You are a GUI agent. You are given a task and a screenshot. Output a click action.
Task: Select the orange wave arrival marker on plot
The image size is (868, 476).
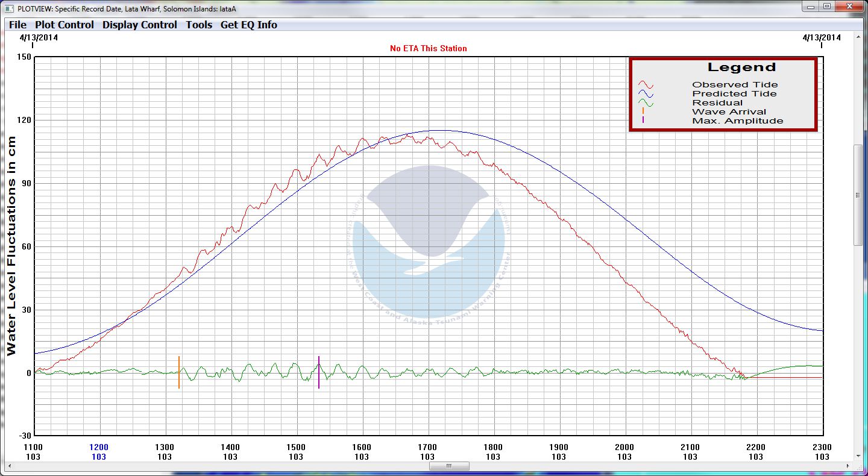(x=179, y=372)
